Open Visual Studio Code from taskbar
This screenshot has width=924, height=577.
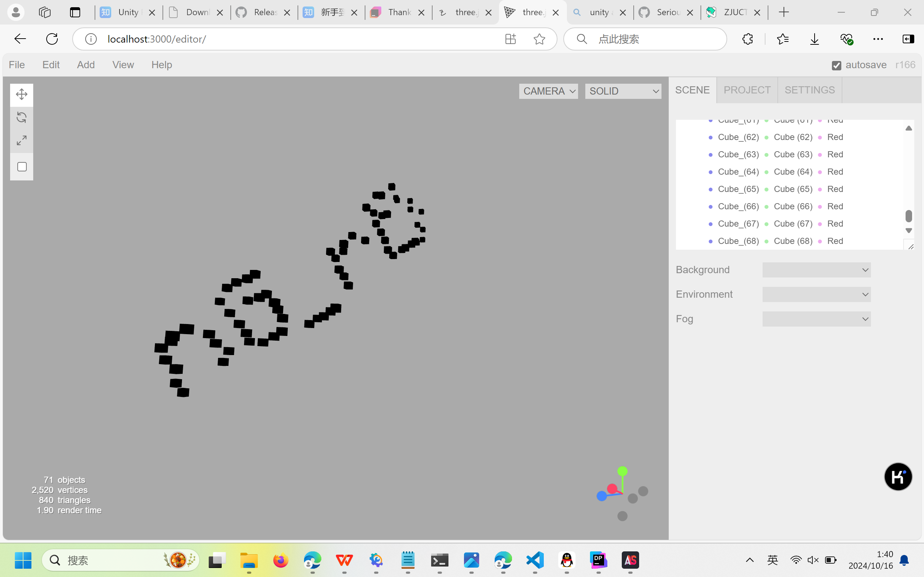pos(535,560)
